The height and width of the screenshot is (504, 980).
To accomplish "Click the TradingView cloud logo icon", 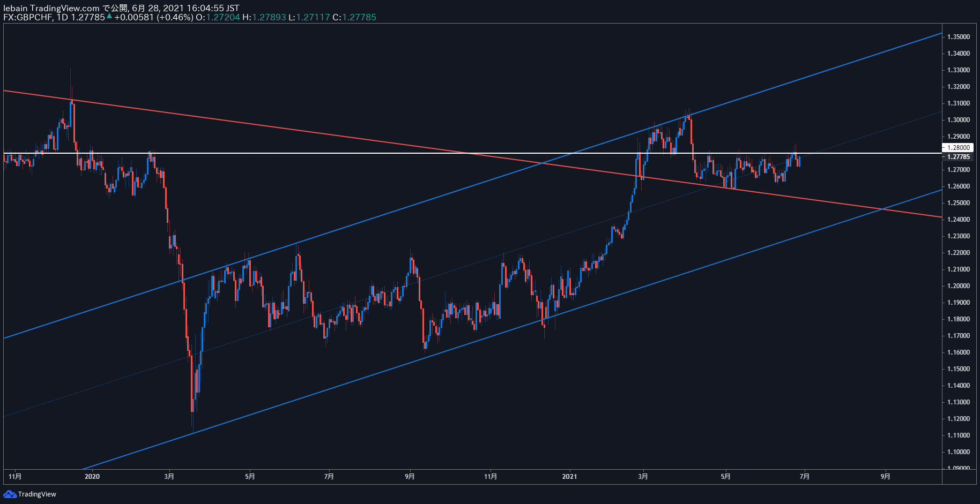I will tap(10, 494).
